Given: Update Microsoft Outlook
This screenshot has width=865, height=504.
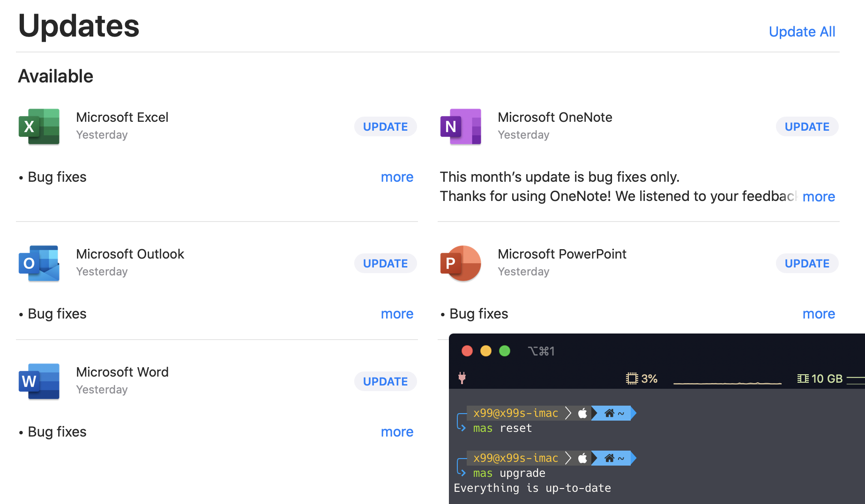Looking at the screenshot, I should click(385, 263).
